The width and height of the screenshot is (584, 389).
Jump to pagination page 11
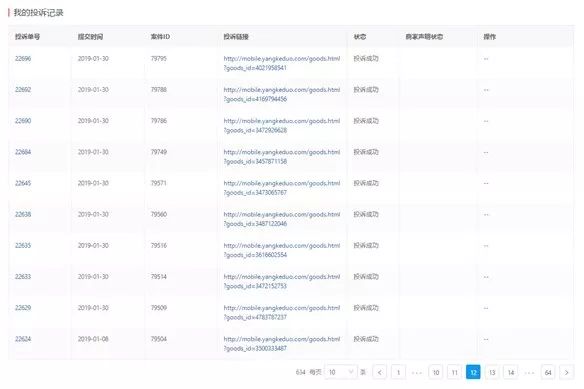click(x=454, y=372)
